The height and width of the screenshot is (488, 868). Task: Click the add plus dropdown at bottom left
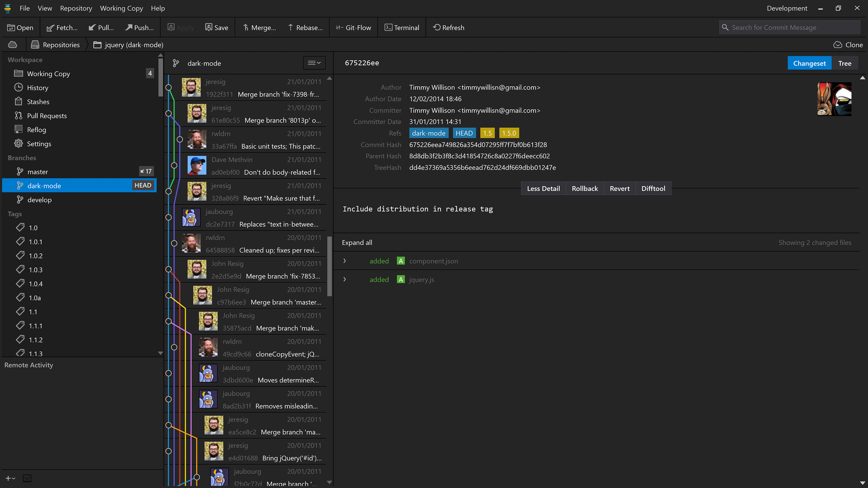10,478
